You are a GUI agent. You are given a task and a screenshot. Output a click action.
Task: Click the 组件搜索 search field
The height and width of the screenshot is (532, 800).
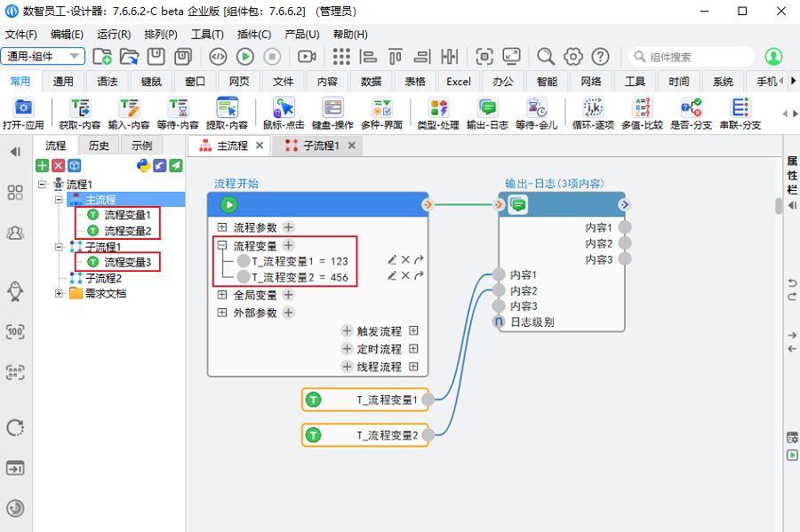(693, 57)
